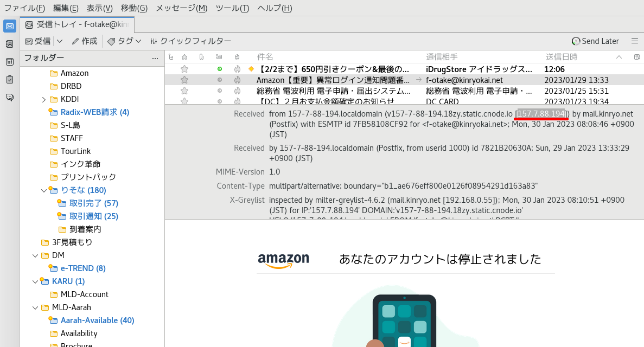The width and height of the screenshot is (644, 347).
Task: Sort by thread column icon
Action: 171,57
